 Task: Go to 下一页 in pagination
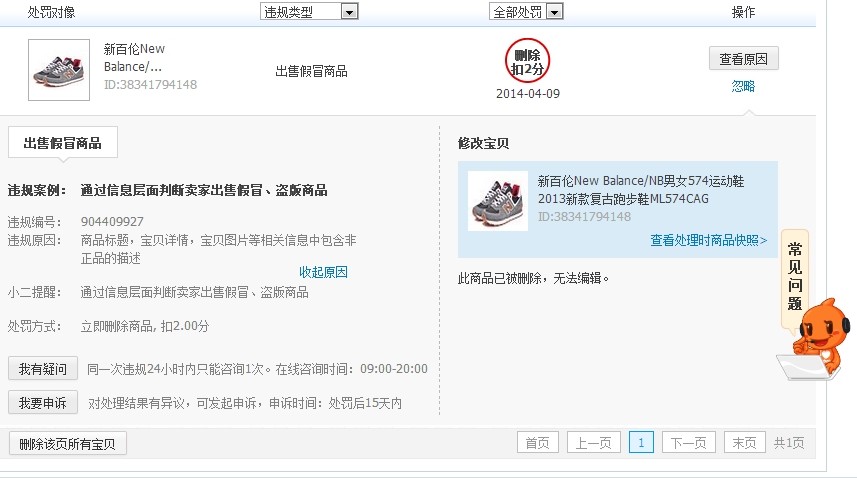(689, 442)
